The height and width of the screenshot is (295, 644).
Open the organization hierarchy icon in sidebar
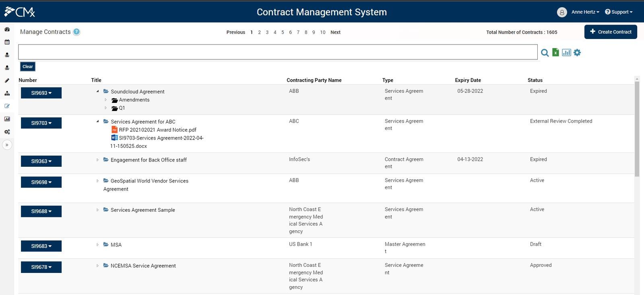(7, 93)
